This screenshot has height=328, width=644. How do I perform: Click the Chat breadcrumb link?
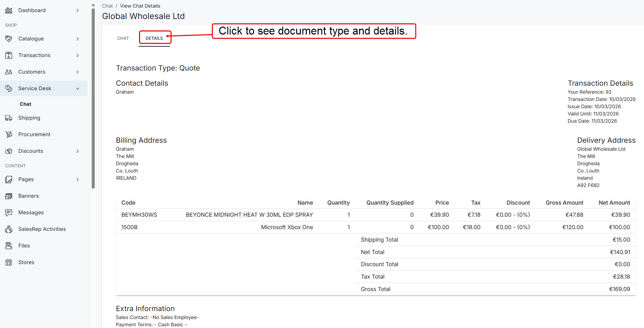107,6
